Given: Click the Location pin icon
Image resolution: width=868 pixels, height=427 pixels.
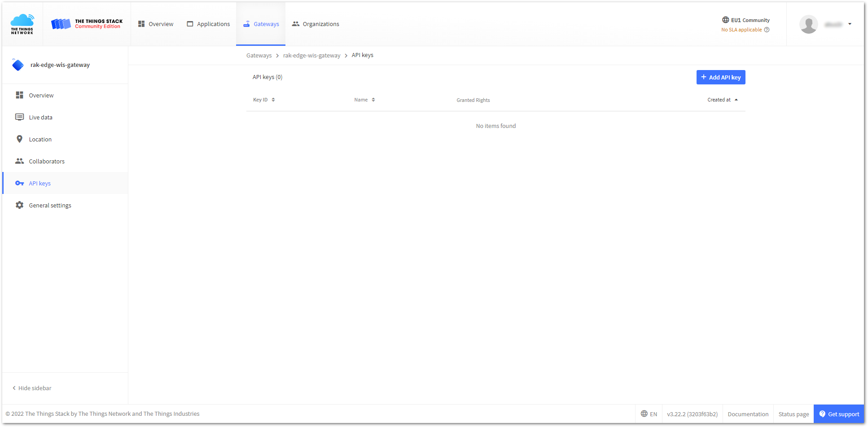Looking at the screenshot, I should point(19,139).
